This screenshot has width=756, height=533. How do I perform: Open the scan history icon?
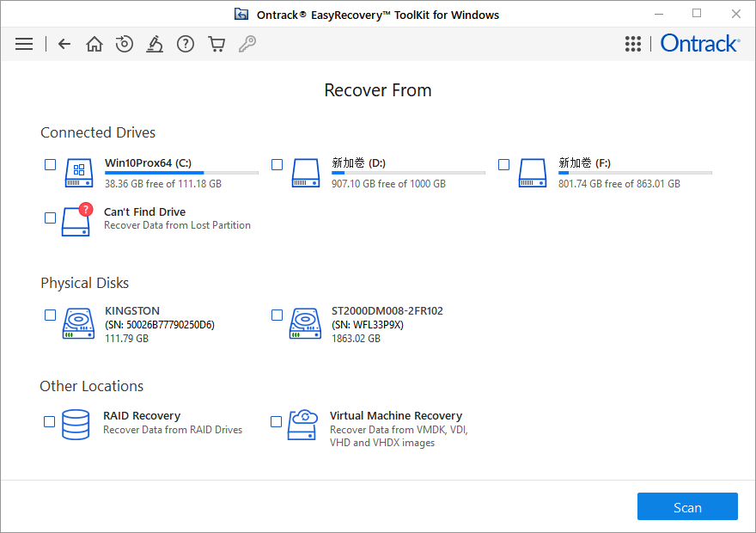124,44
